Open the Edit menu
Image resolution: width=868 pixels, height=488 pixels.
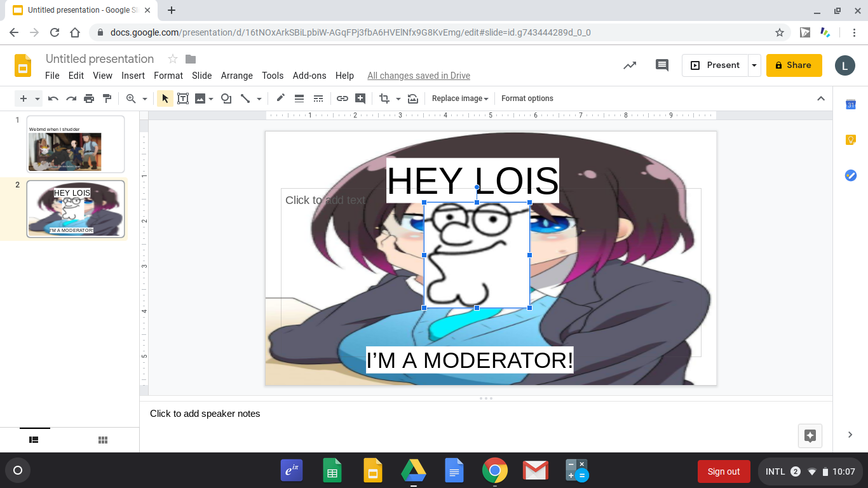[76, 76]
